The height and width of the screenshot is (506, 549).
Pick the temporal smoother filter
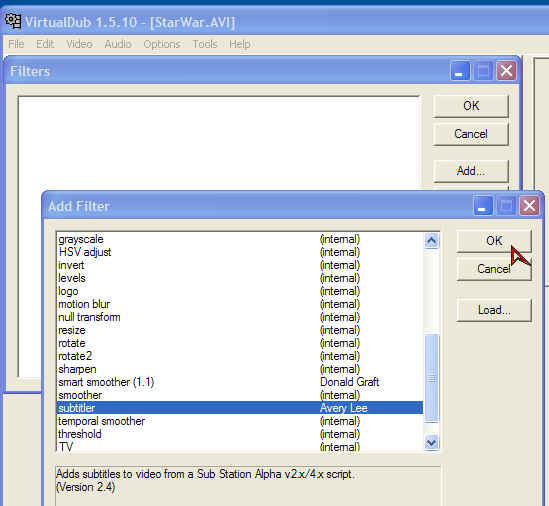240,421
